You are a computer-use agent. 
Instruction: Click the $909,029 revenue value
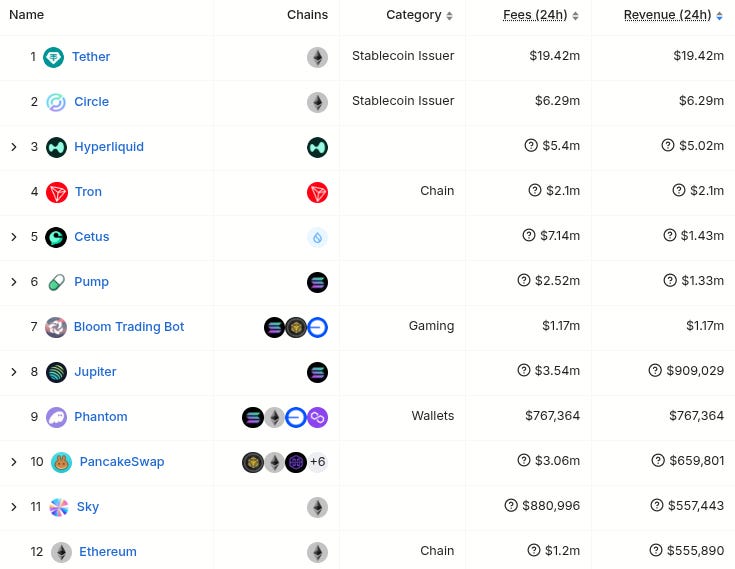pyautogui.click(x=695, y=371)
